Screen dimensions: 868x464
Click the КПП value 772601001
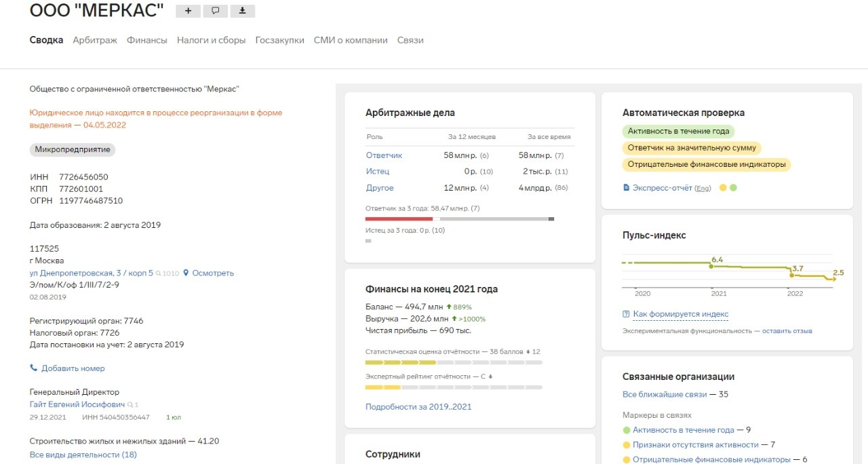tap(81, 189)
